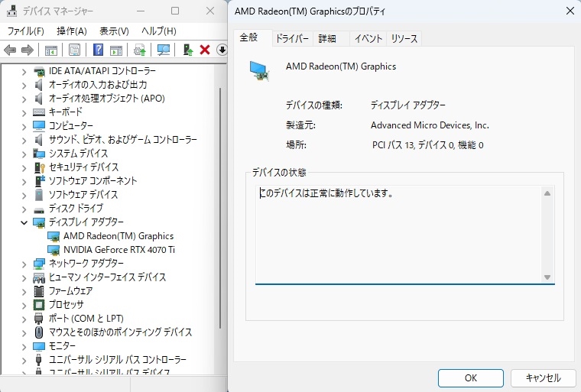Screen dimensions: 581x392
Task: Click the ディスク ドライブ icon
Action: [39, 210]
